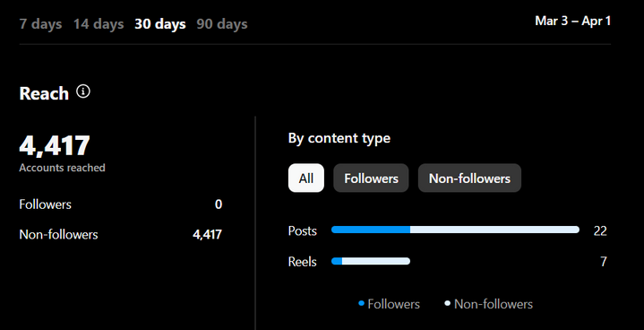644x330 pixels.
Task: Click the Non-followers 4,417 row
Action: click(x=121, y=235)
